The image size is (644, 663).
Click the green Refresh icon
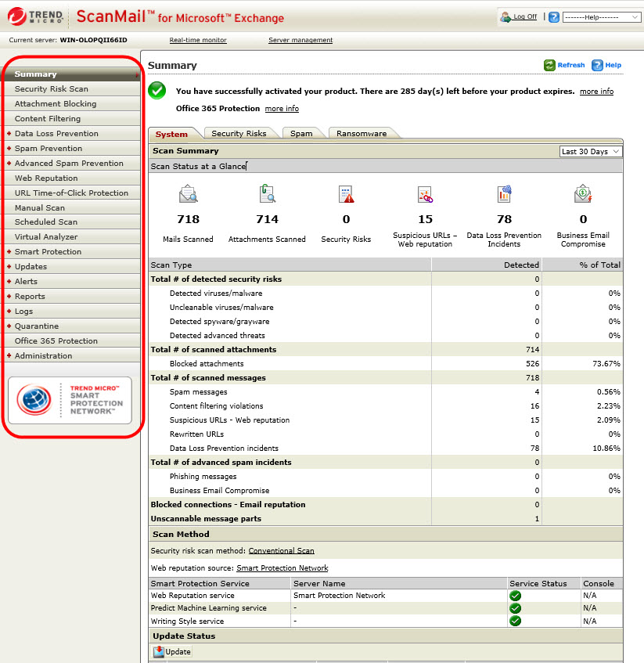(550, 66)
